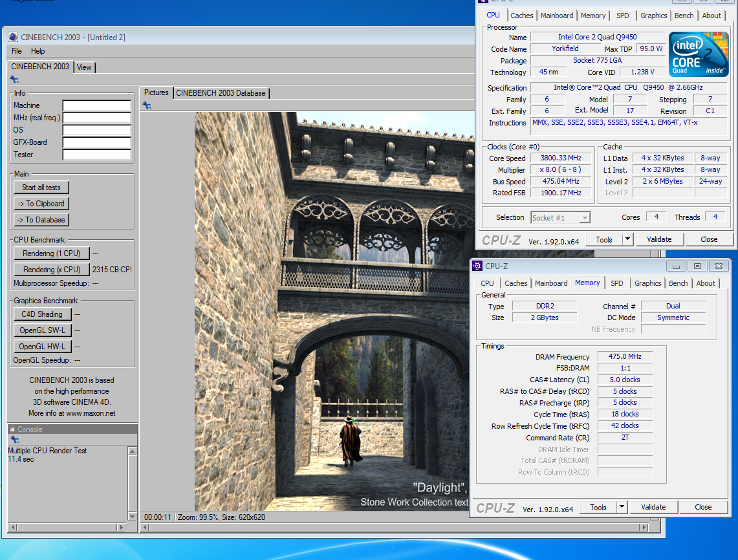Click Close in upper CPU-Z window
Screen dimensions: 738x560
(x=709, y=239)
